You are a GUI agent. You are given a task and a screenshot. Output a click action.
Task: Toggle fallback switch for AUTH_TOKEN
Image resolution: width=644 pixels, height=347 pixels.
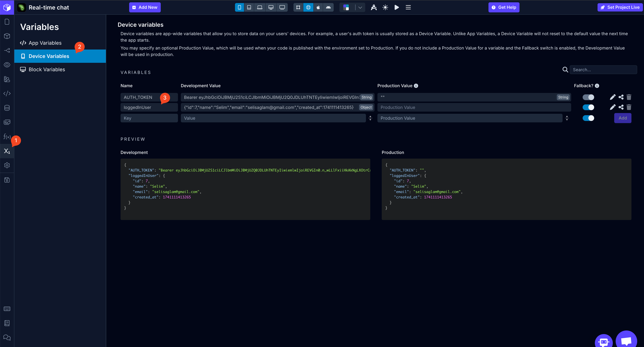point(588,97)
